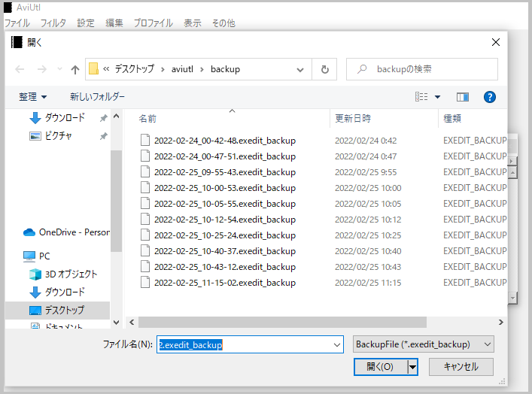Expand the 開く button split arrow
The image size is (532, 394).
[x=412, y=367]
